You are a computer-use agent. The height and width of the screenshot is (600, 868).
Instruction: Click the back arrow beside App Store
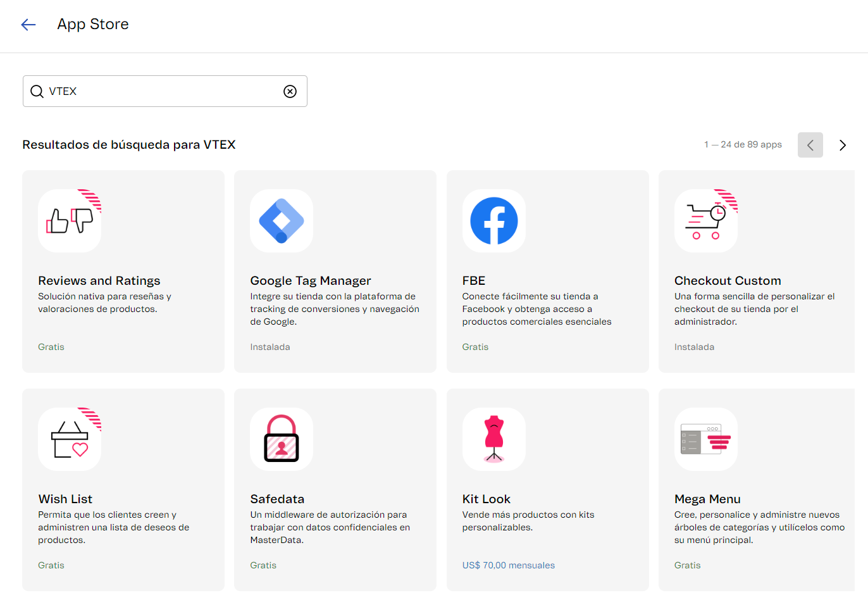(x=28, y=25)
